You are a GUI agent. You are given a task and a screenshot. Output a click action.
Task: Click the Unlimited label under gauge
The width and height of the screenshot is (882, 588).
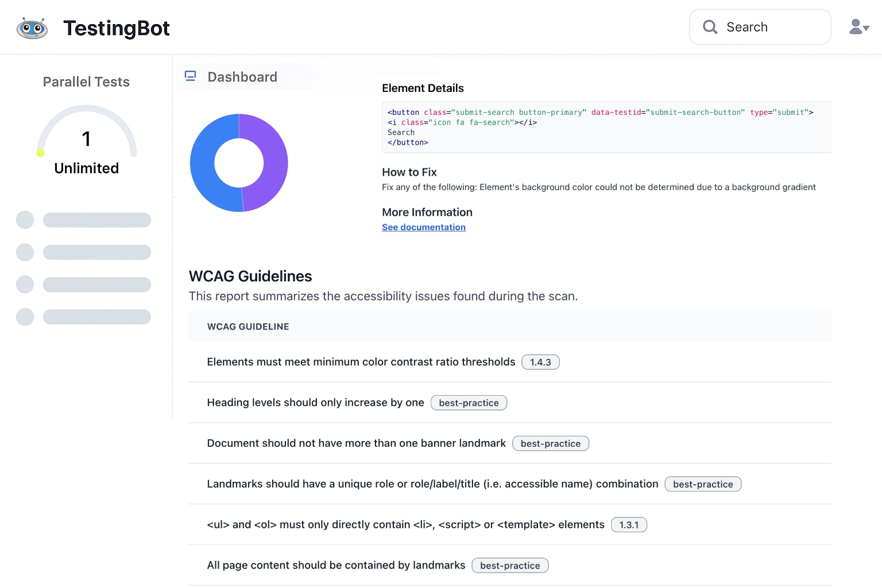(x=87, y=168)
